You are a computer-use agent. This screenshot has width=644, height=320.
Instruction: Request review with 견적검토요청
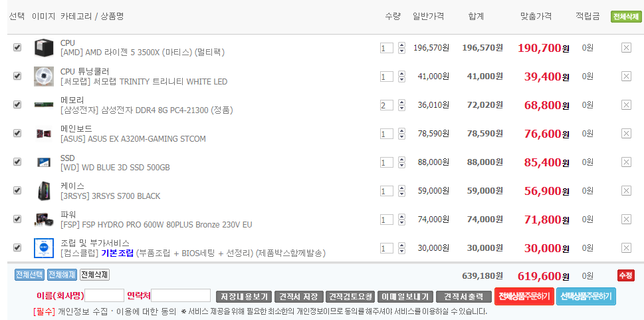(x=350, y=297)
